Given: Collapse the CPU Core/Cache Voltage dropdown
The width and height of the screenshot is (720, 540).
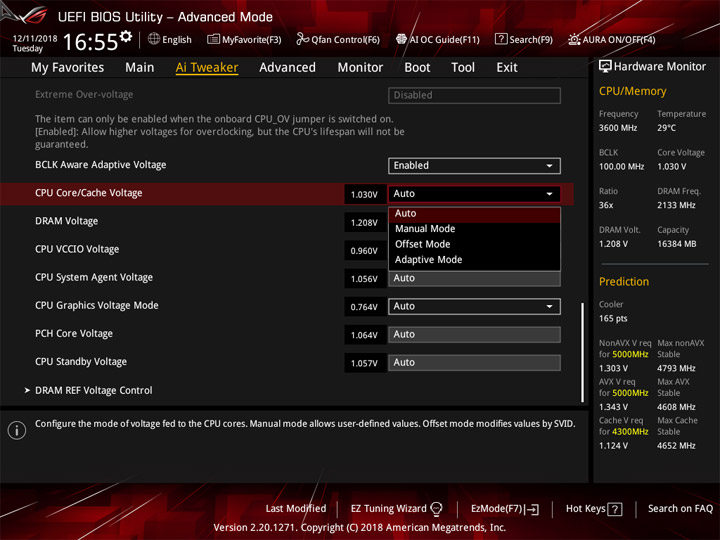Looking at the screenshot, I should (x=474, y=194).
